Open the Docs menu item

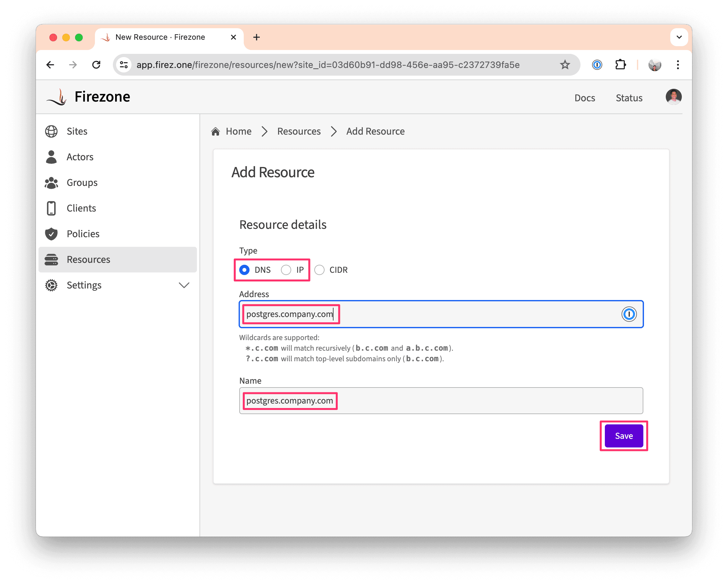click(584, 97)
